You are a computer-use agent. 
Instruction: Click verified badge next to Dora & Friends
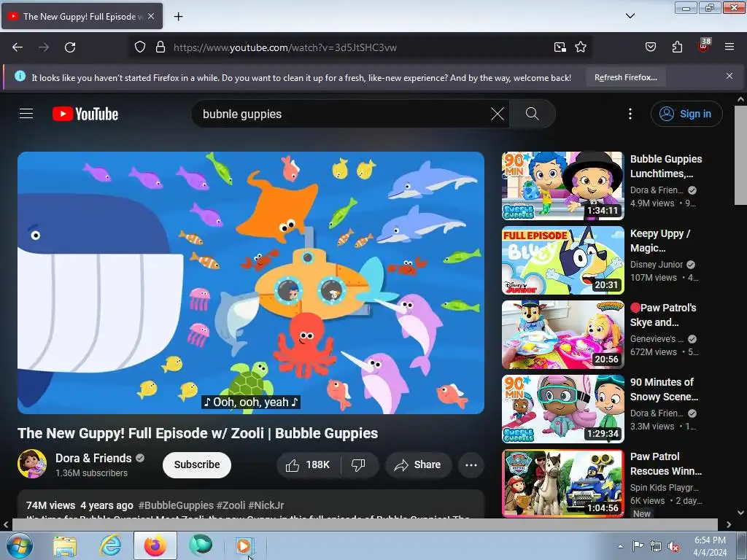pos(139,458)
